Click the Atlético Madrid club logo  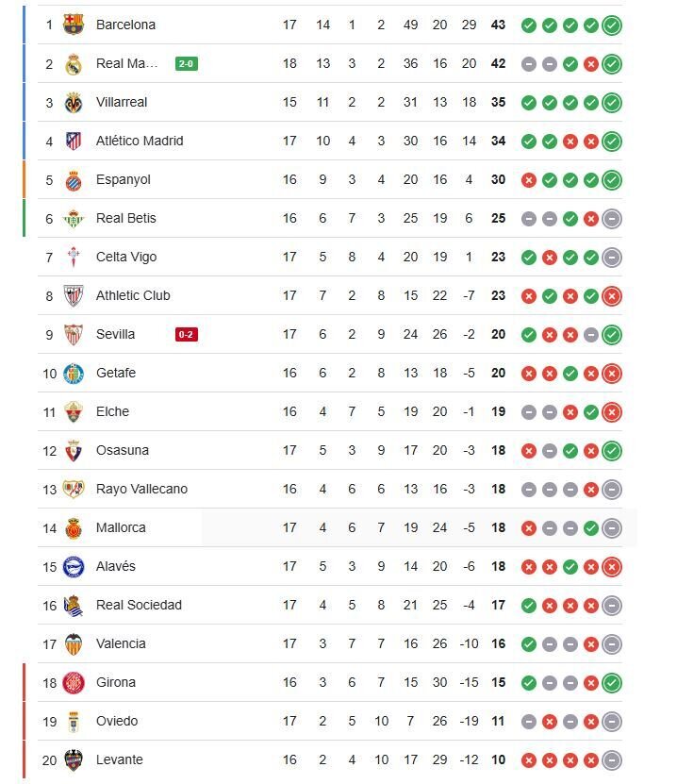[72, 142]
